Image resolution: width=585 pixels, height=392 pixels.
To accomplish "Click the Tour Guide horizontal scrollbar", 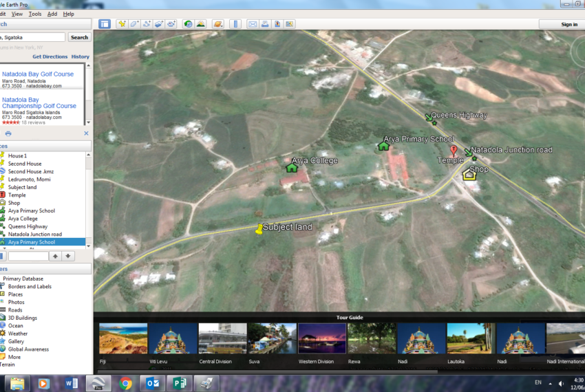I will 275,370.
